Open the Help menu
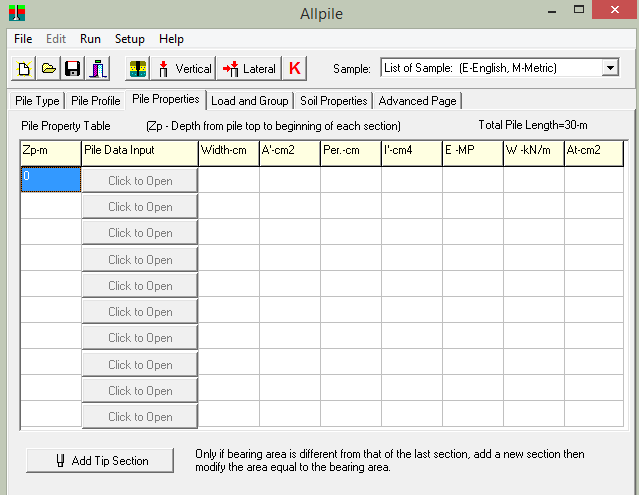 coord(171,39)
